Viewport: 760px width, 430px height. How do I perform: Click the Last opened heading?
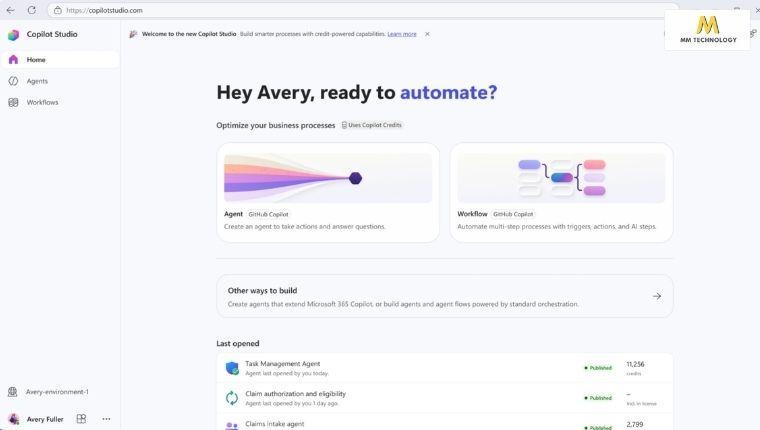(238, 343)
